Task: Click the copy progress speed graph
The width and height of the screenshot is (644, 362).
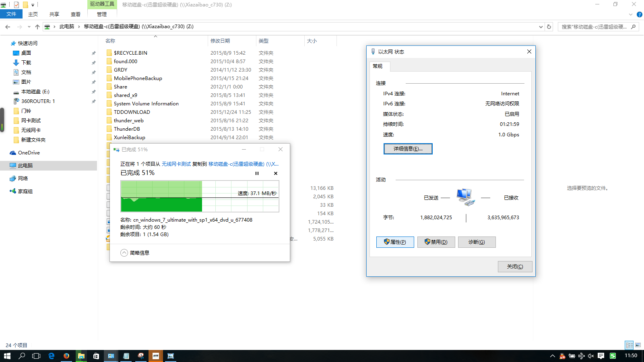Action: point(200,196)
